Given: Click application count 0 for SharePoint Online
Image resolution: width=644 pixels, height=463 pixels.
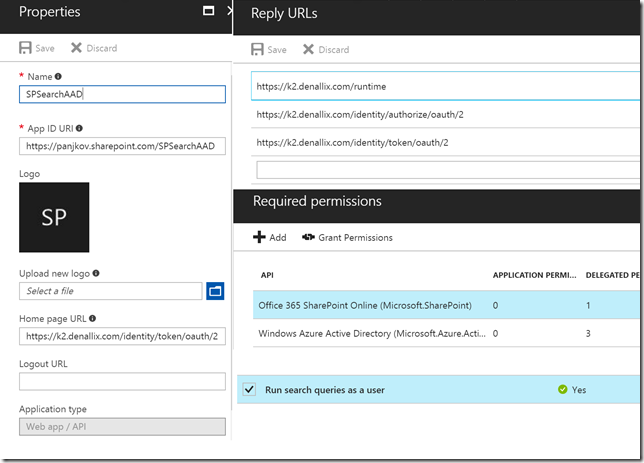Looking at the screenshot, I should (x=495, y=305).
